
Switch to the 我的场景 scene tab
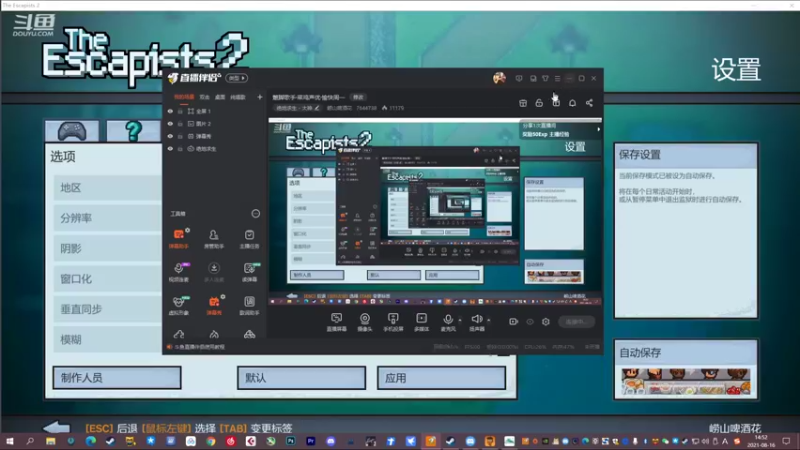184,97
